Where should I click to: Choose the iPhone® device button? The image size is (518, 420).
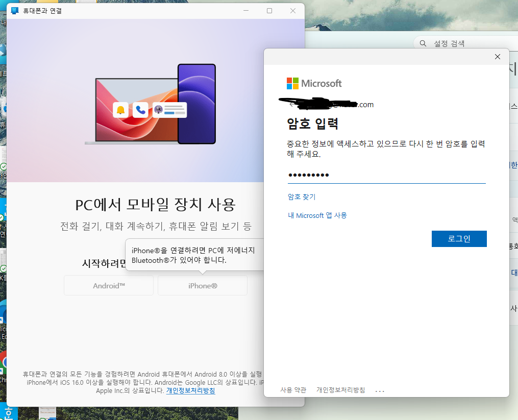click(203, 285)
